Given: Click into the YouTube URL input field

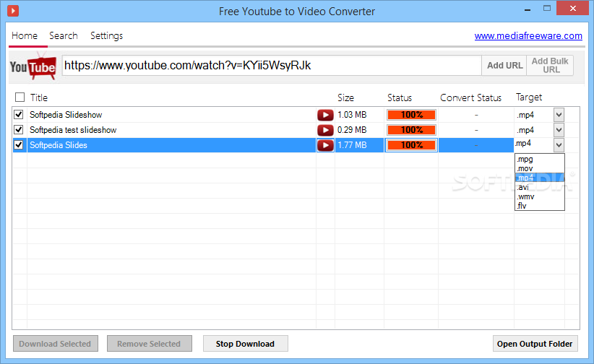Looking at the screenshot, I should pyautogui.click(x=272, y=66).
